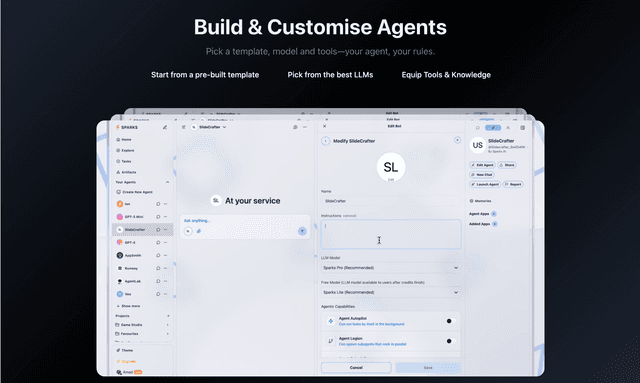Image resolution: width=640 pixels, height=383 pixels.
Task: Click the Edit Agent button
Action: 482,165
